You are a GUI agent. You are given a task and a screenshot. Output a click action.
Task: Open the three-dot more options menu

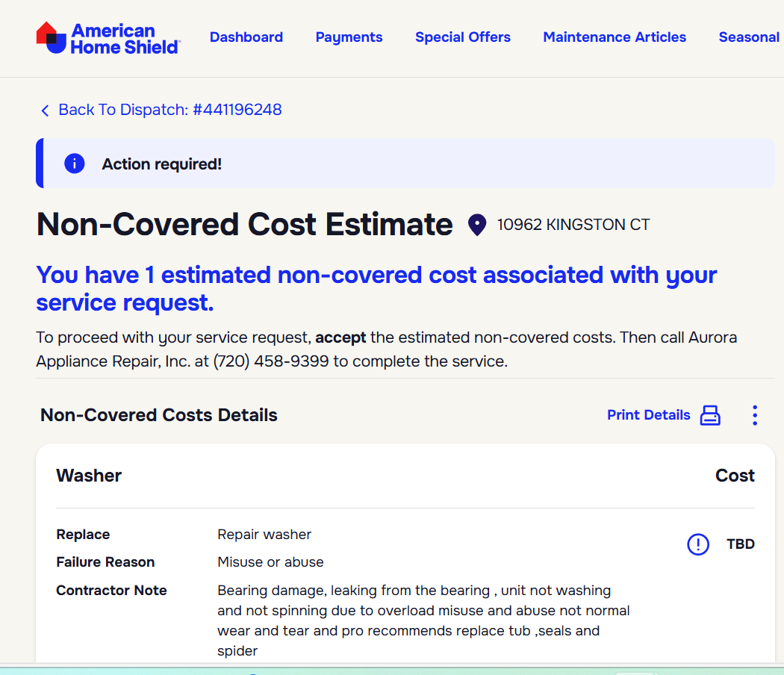pos(755,415)
